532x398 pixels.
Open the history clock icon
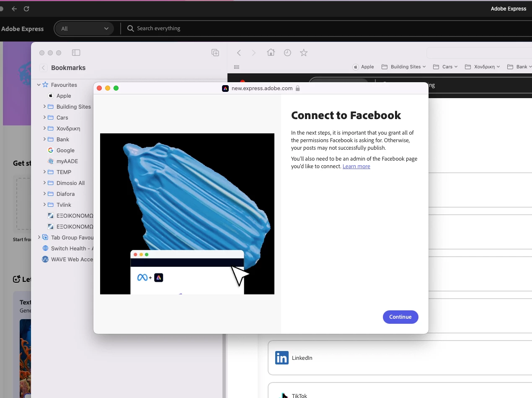click(x=287, y=52)
